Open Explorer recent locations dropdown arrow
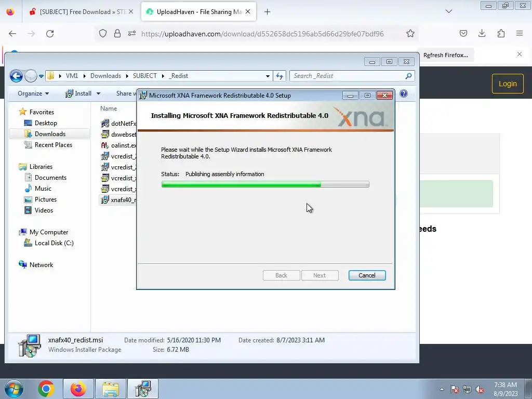 click(41, 76)
